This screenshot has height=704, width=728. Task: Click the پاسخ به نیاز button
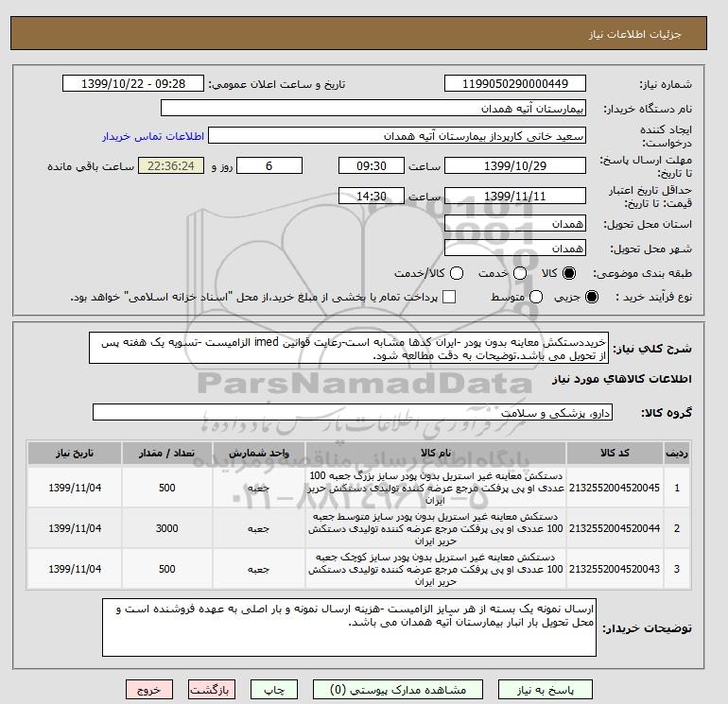(546, 690)
